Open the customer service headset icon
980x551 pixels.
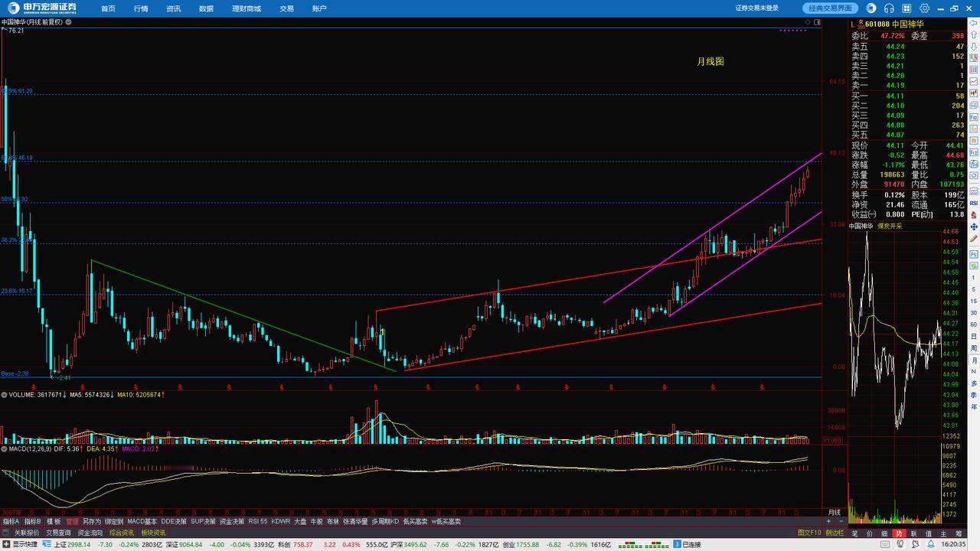pyautogui.click(x=889, y=8)
